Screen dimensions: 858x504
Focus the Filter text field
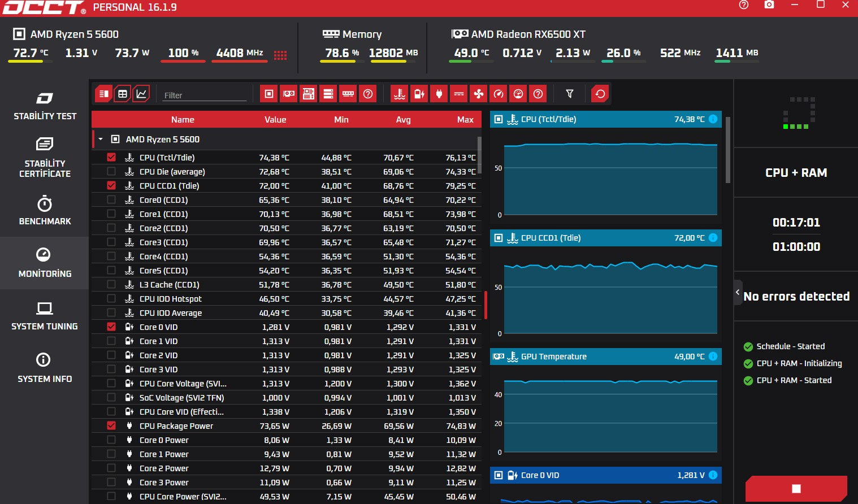205,95
